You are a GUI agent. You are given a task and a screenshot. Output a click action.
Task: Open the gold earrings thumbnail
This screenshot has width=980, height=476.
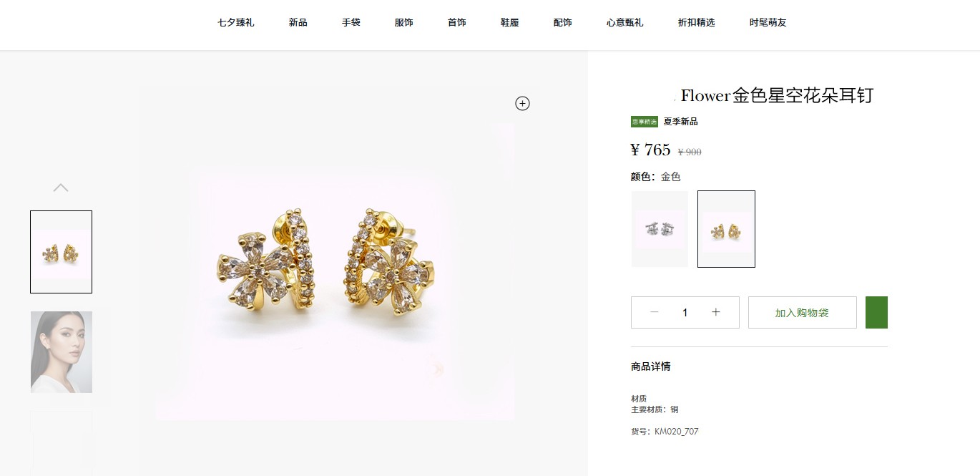(x=61, y=252)
